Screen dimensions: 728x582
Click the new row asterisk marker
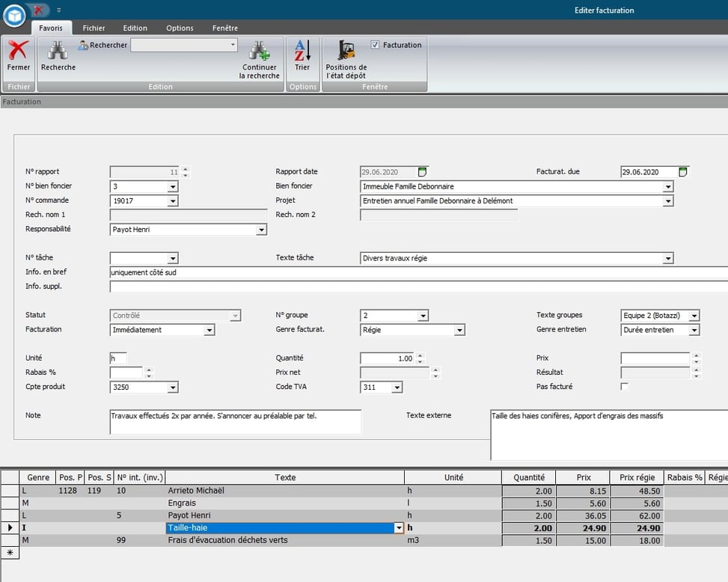[10, 552]
